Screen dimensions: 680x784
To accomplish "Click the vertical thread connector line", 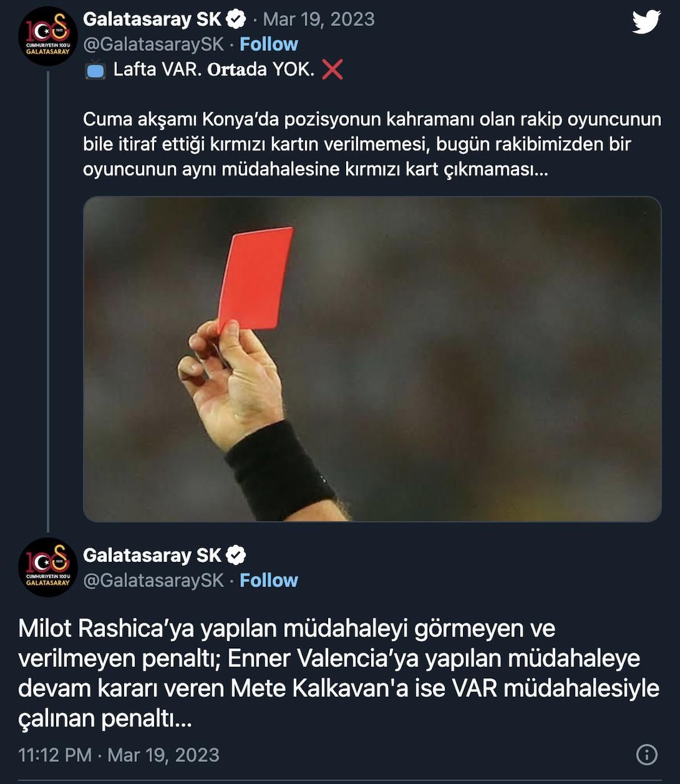I will [48, 301].
